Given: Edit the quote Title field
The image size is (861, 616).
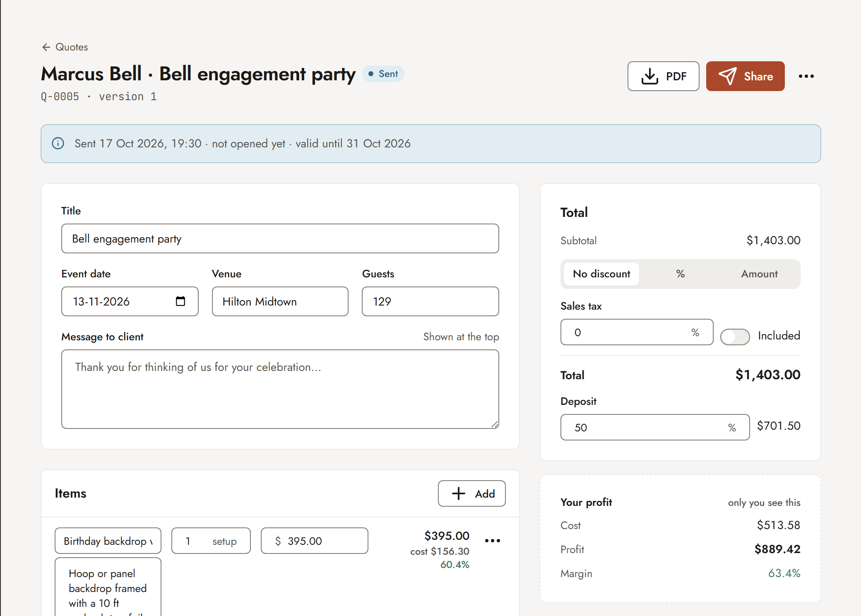Looking at the screenshot, I should [x=280, y=238].
